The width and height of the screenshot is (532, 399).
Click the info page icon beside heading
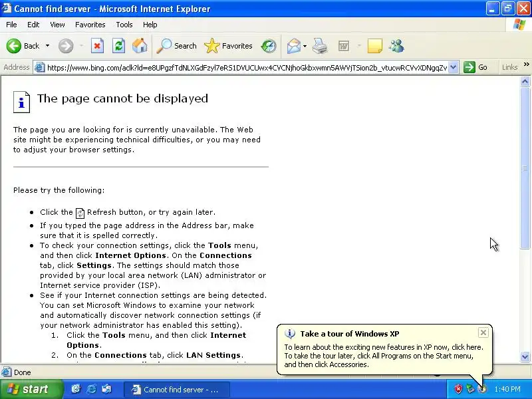[x=21, y=102]
